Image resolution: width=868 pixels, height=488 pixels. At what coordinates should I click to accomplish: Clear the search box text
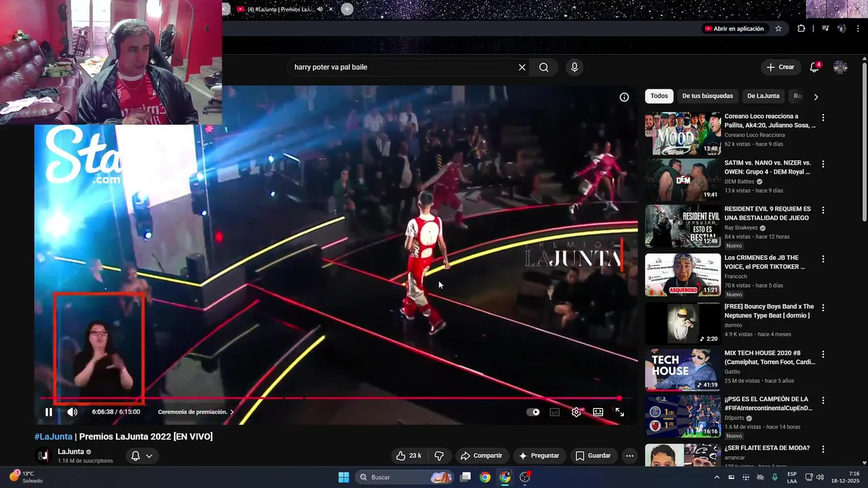(522, 67)
